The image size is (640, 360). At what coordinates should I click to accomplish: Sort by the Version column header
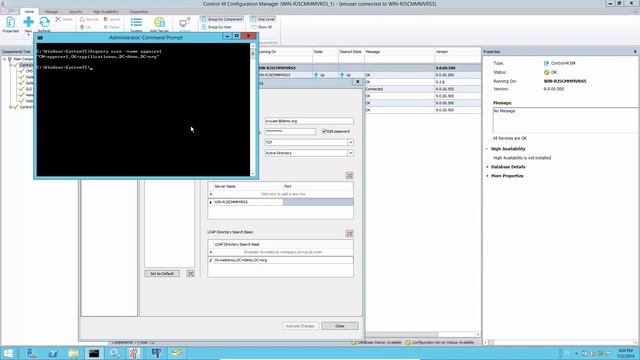click(457, 52)
